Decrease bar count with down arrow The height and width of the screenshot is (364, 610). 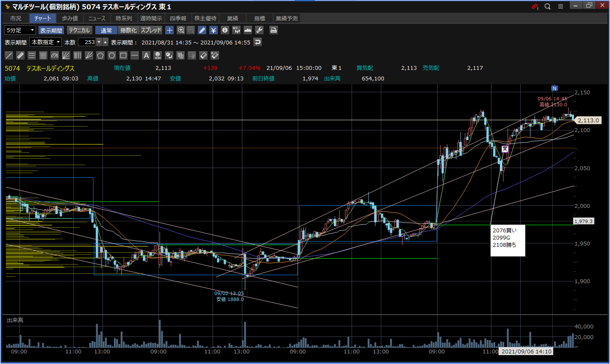(x=99, y=42)
